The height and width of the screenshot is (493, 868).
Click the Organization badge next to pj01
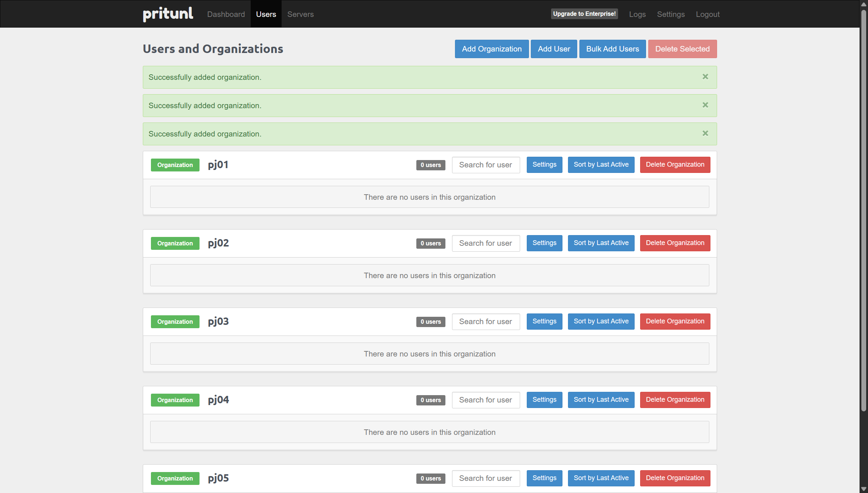[175, 165]
